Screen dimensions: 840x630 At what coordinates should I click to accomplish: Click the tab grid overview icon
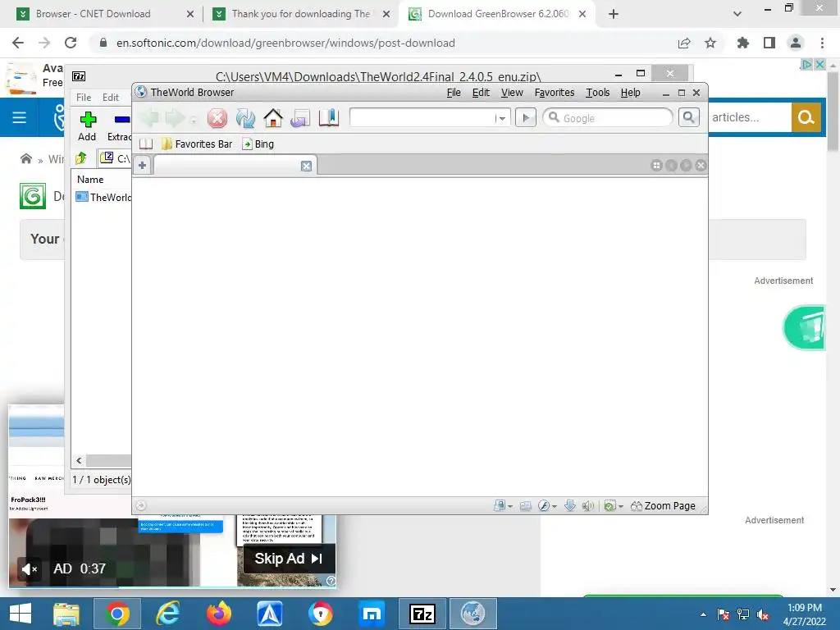(x=657, y=166)
